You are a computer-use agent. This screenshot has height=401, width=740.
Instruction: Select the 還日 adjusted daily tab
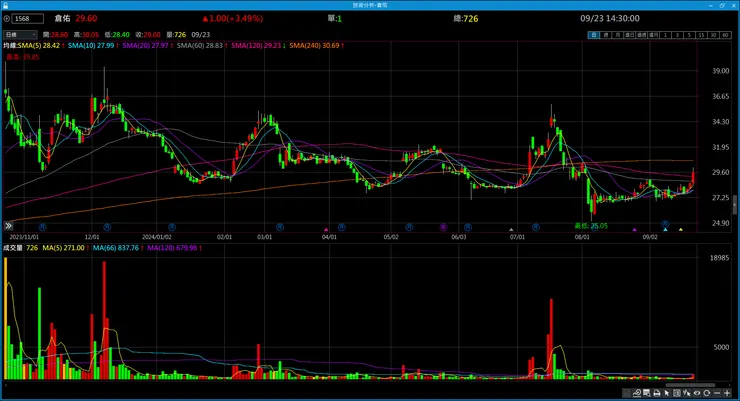(x=629, y=35)
